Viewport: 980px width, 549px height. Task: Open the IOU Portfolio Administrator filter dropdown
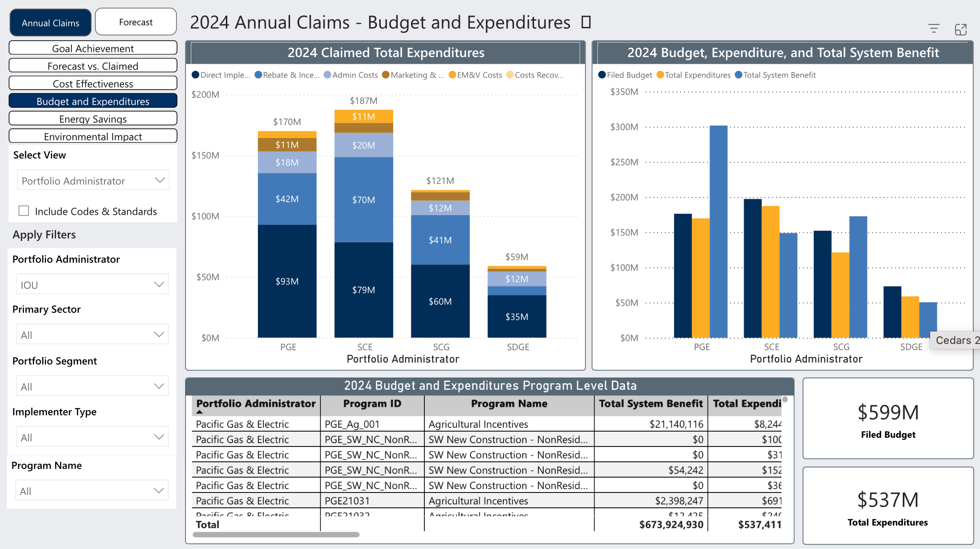coord(92,285)
